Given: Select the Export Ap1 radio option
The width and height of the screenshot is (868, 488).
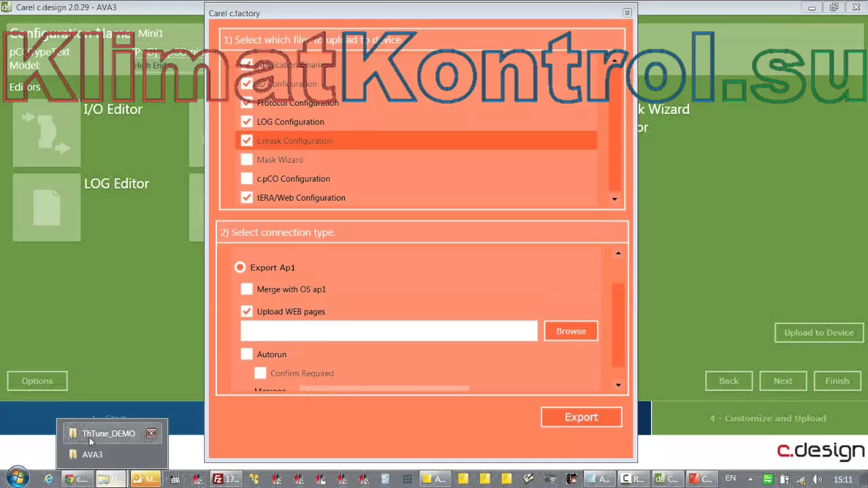Looking at the screenshot, I should coord(240,268).
